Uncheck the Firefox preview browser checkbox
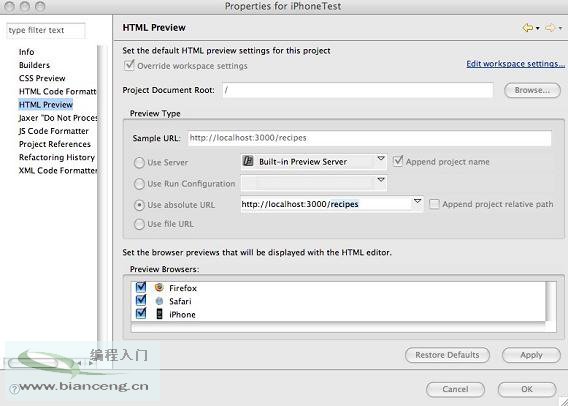The width and height of the screenshot is (568, 406). 141,287
